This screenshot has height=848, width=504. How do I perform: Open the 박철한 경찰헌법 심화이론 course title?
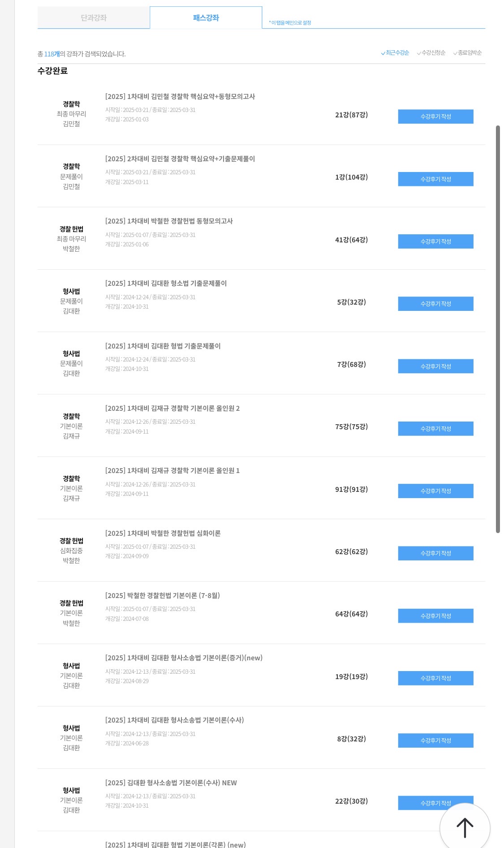tap(163, 534)
